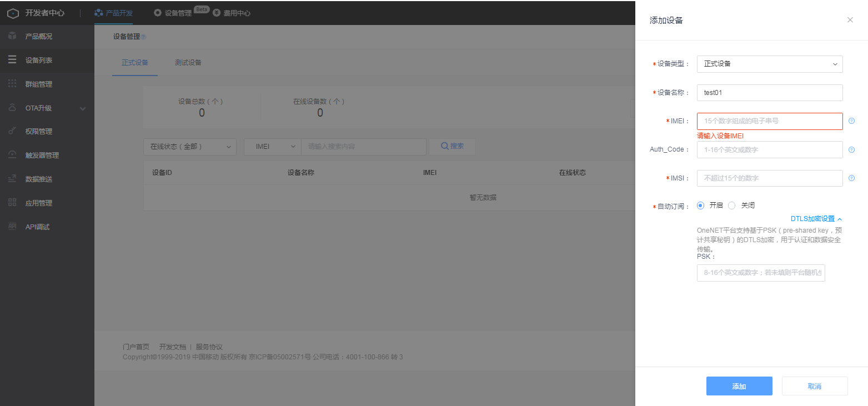Click the PSK input field
This screenshot has height=406, width=868.
click(x=761, y=273)
